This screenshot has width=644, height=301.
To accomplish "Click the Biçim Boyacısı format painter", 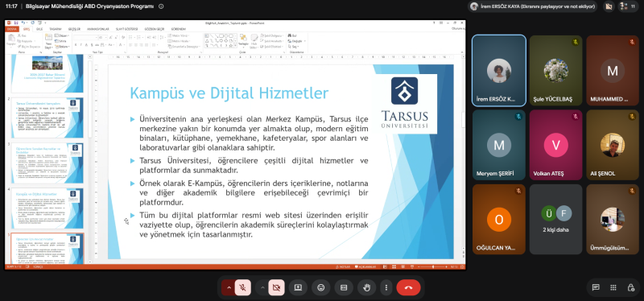I will pos(29,47).
